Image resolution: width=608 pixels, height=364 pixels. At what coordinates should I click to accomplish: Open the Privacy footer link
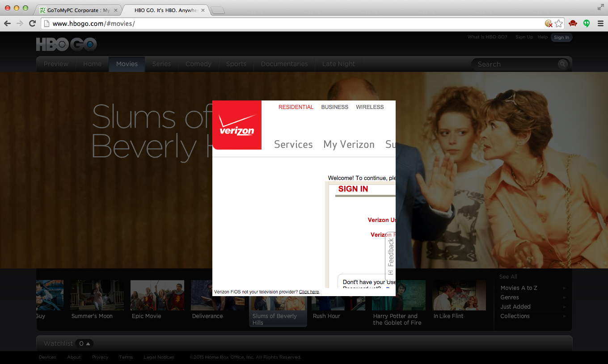click(x=100, y=357)
